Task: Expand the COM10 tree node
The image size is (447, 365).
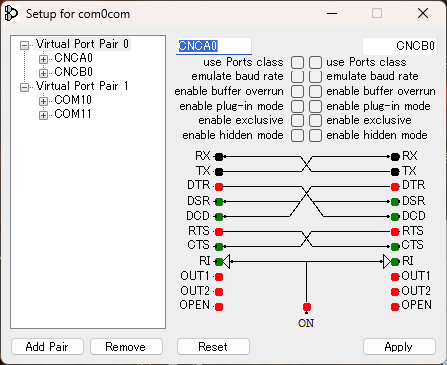Action: (43, 101)
